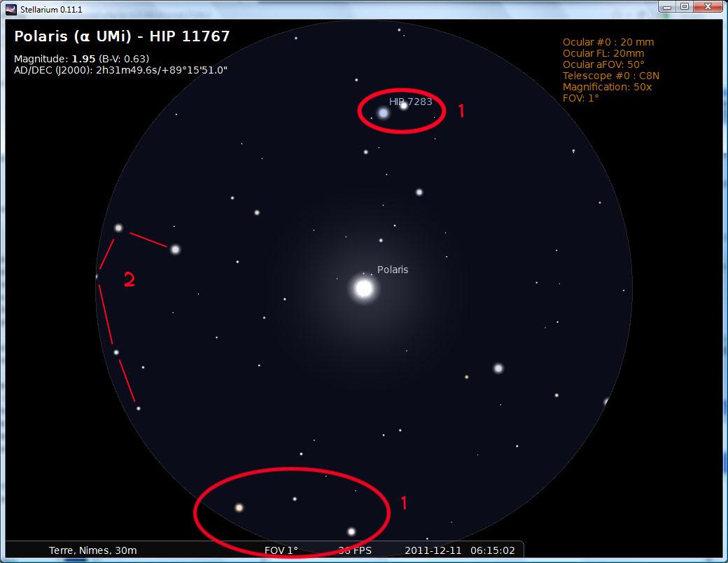Click the Magnitude: 1.95 info line
The image size is (728, 563).
(82, 59)
